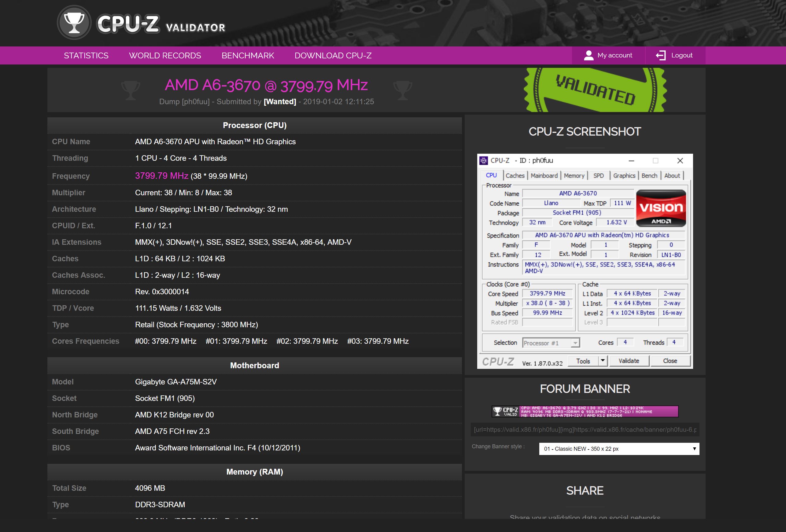This screenshot has height=532, width=786.
Task: Go to the BENCHMARK section
Action: pyautogui.click(x=248, y=55)
